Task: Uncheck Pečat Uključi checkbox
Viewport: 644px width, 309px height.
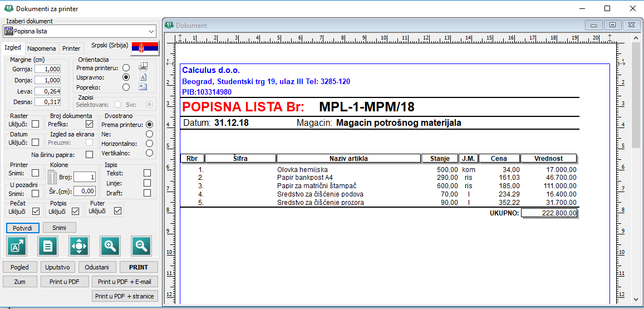Action: click(36, 211)
